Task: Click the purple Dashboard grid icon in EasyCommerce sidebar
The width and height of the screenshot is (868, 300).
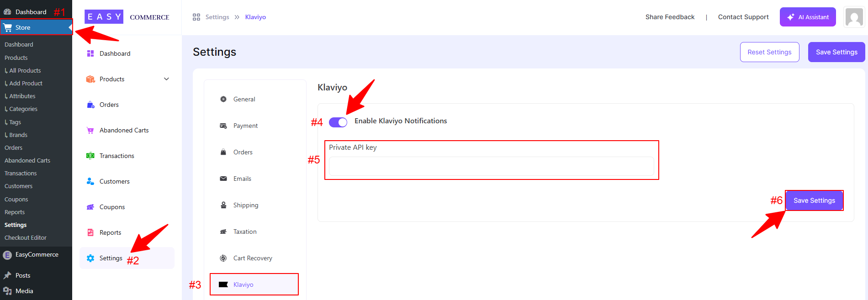Action: pos(90,53)
